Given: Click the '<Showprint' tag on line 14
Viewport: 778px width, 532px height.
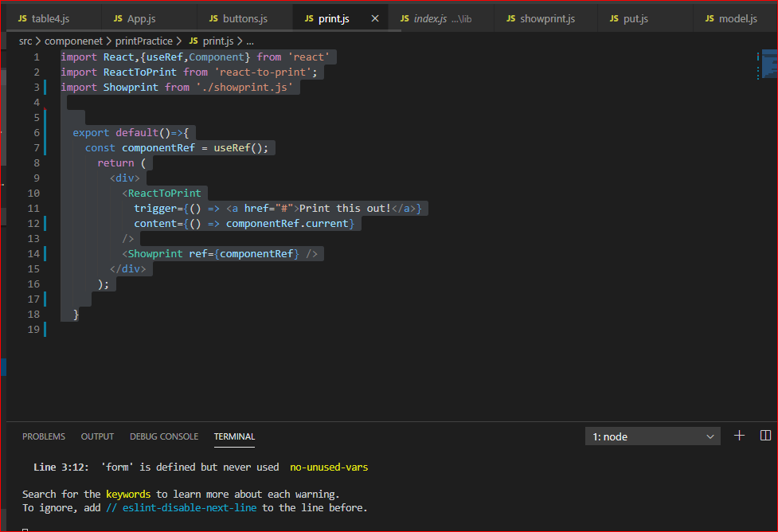Looking at the screenshot, I should click(x=152, y=253).
